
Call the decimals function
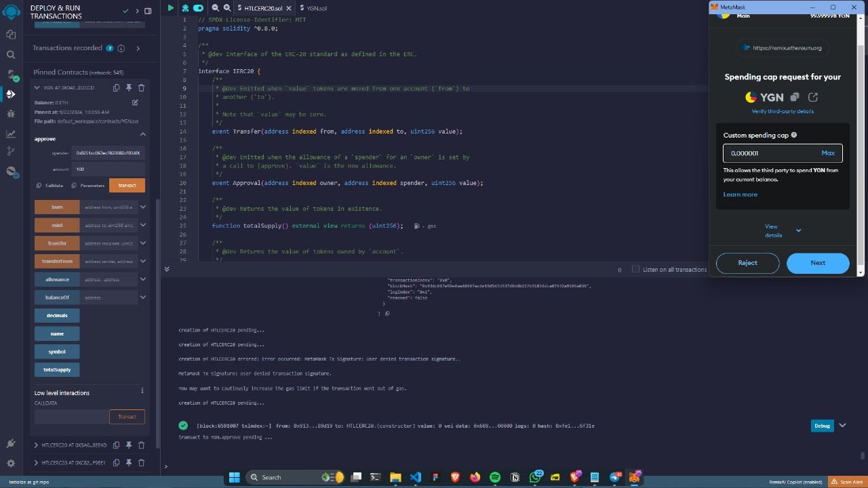[57, 315]
